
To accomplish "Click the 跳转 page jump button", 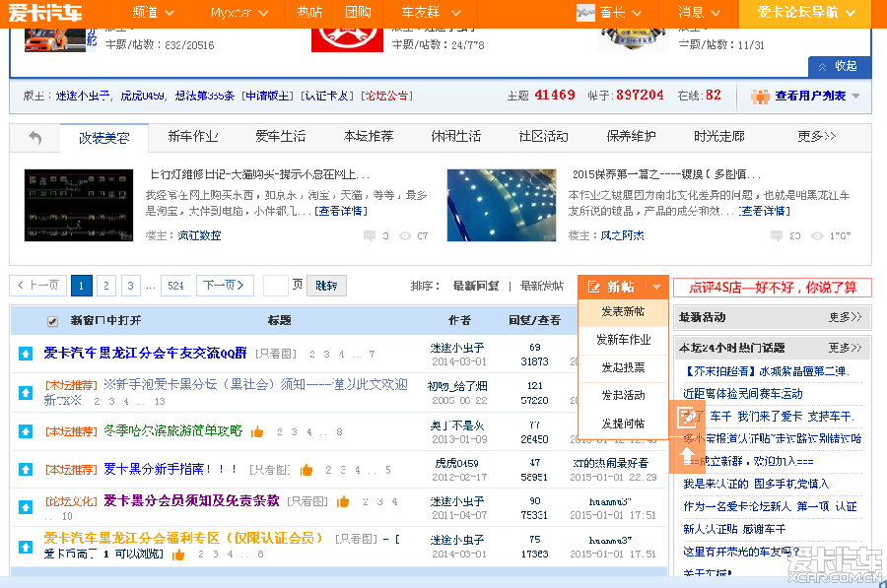I will (x=326, y=286).
